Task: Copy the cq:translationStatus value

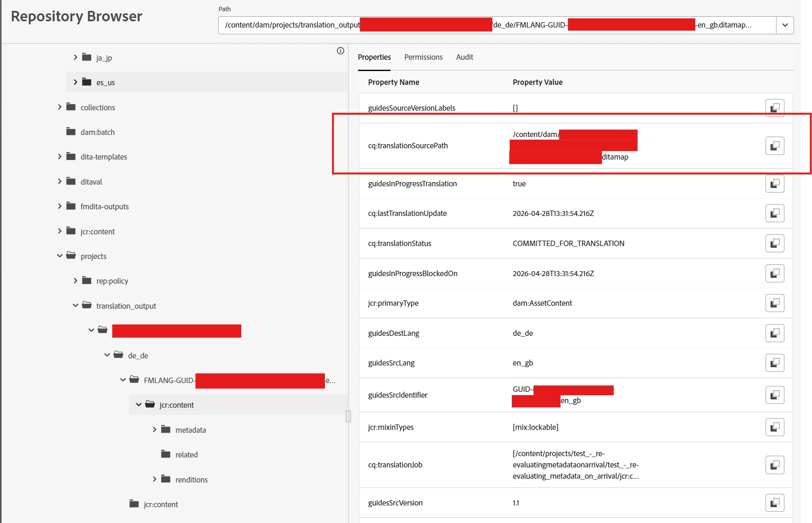Action: [x=774, y=243]
